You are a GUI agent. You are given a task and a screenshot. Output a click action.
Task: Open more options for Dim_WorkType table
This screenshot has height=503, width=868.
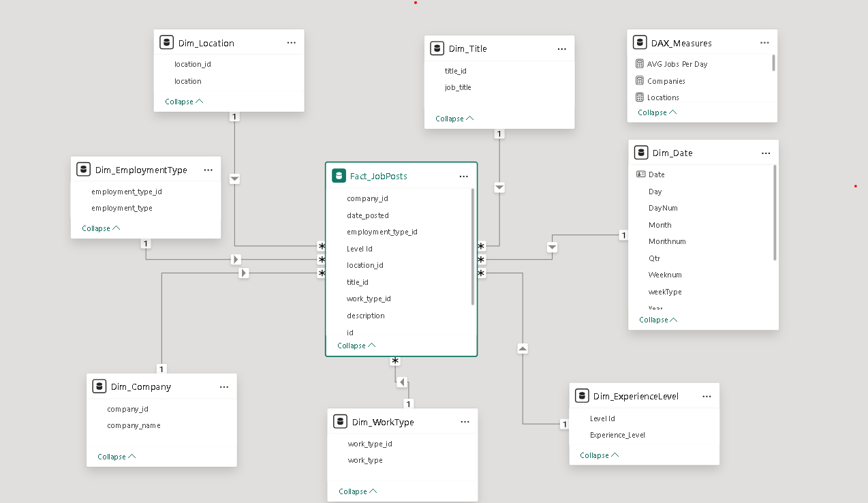(x=465, y=422)
